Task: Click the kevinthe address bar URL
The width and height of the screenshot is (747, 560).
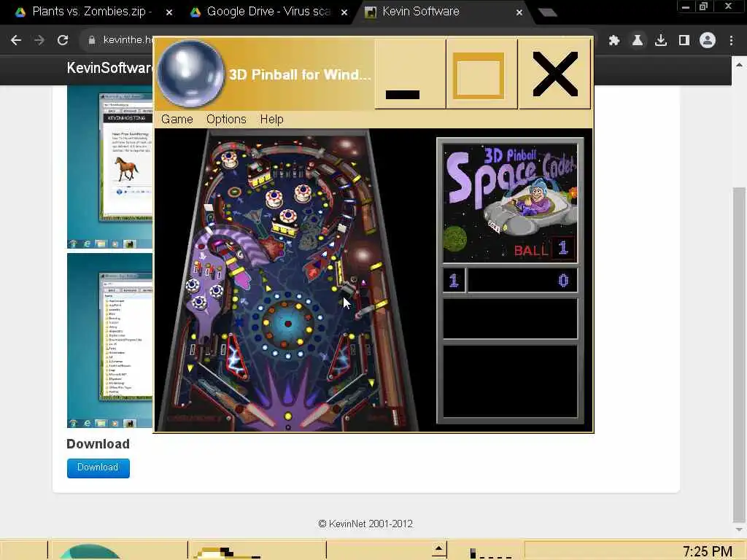Action: (x=128, y=40)
